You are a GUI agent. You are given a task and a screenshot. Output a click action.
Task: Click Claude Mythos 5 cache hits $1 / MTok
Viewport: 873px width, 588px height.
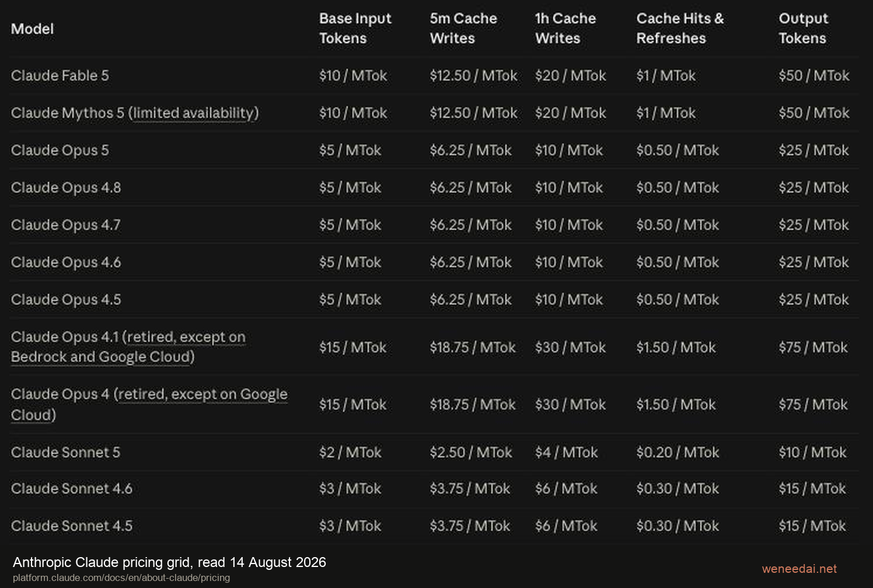click(x=666, y=113)
